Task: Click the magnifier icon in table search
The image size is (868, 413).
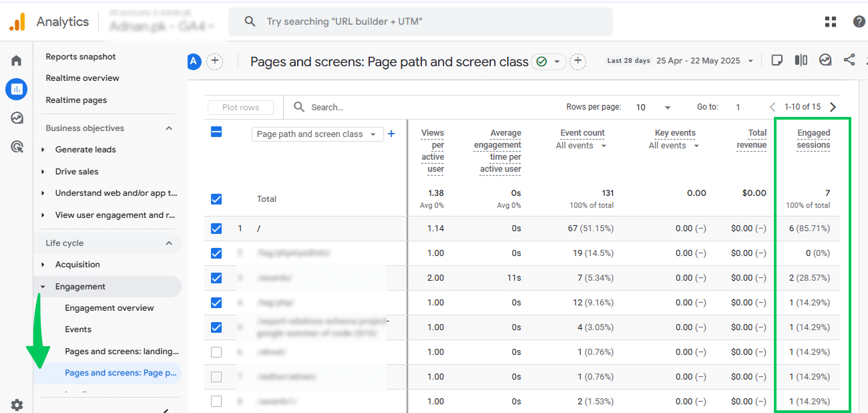Action: pos(299,107)
